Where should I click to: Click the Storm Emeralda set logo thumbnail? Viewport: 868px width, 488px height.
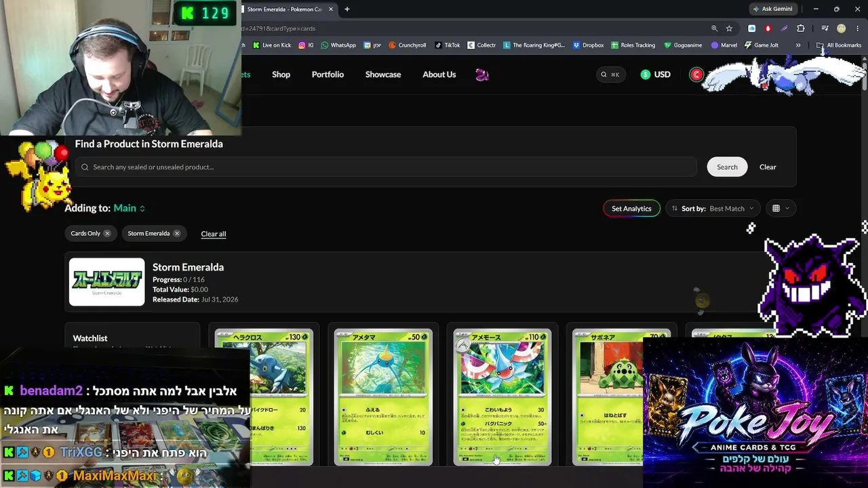(106, 282)
